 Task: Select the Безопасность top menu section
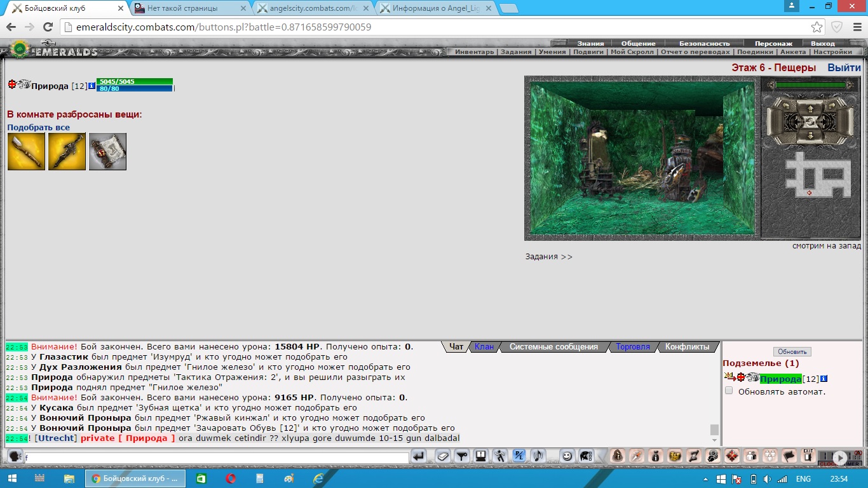click(x=705, y=43)
